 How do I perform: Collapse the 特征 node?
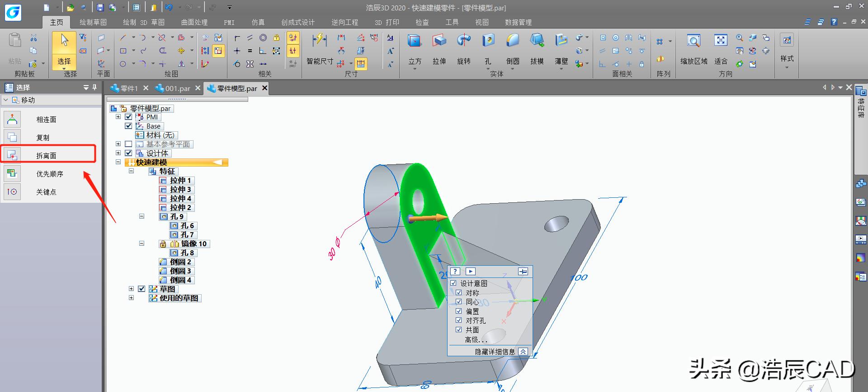[x=131, y=171]
